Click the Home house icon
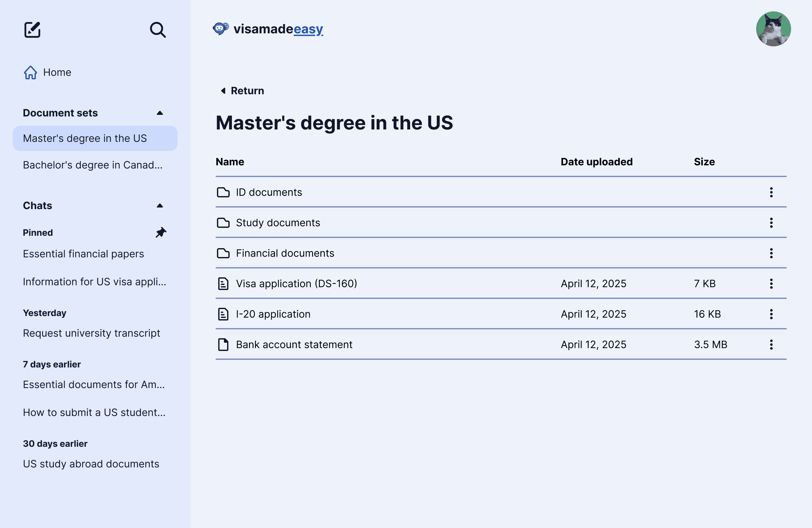This screenshot has height=528, width=812. tap(30, 72)
